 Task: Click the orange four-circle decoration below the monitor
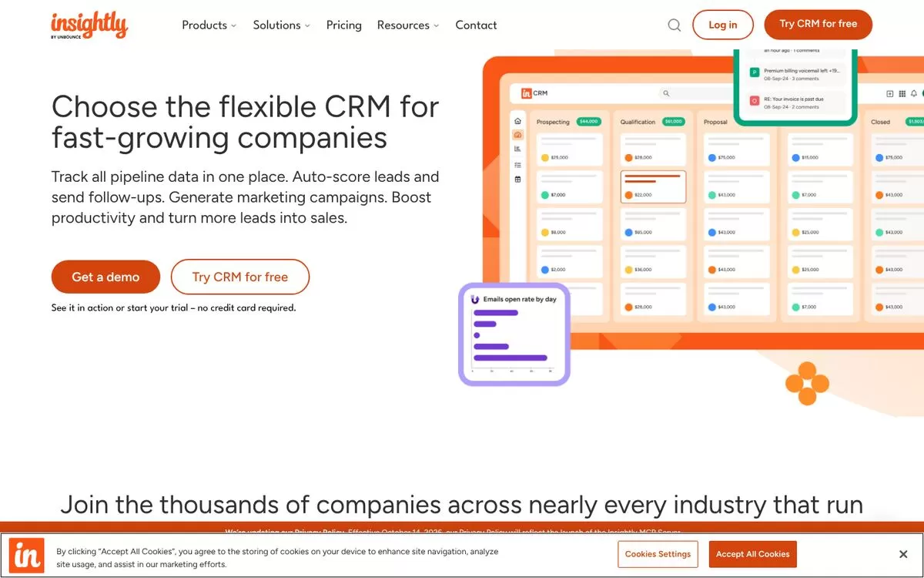click(x=807, y=383)
